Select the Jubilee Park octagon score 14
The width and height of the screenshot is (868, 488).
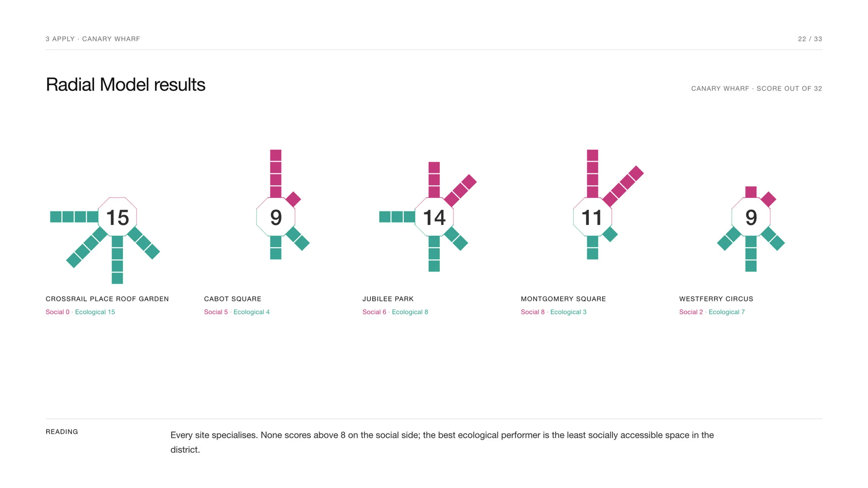click(x=434, y=217)
